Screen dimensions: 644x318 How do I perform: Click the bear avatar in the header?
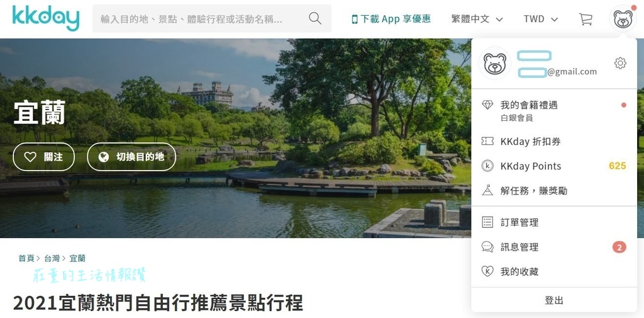coord(623,19)
